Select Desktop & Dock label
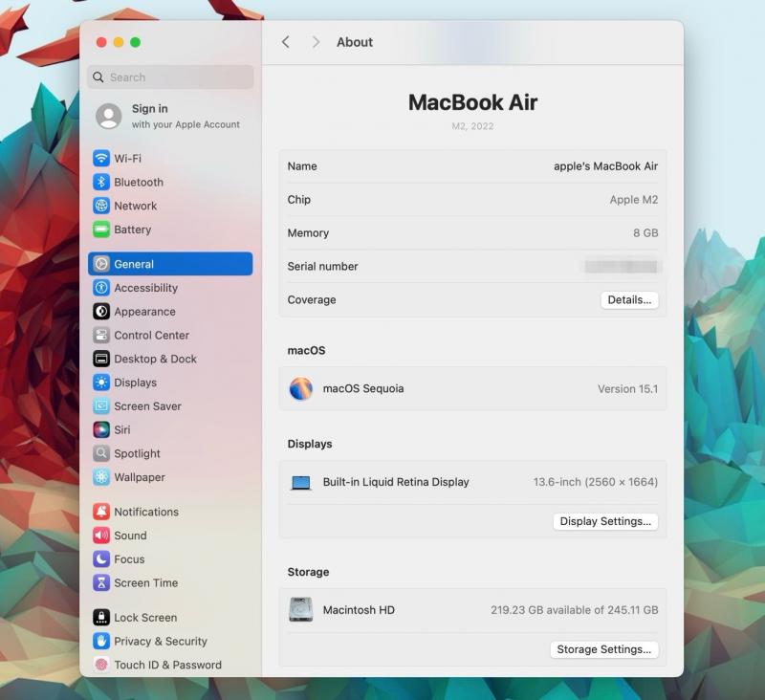This screenshot has width=765, height=700. pos(155,359)
